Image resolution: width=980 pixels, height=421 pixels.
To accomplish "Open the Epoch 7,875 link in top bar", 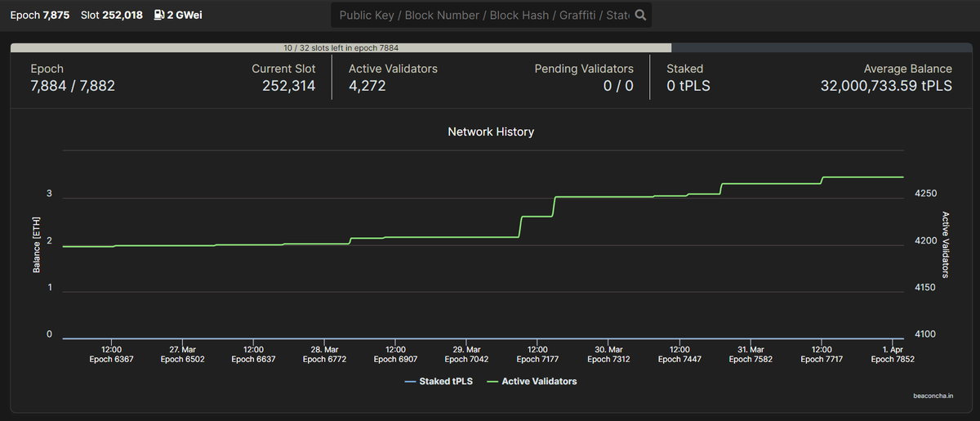I will click(40, 15).
